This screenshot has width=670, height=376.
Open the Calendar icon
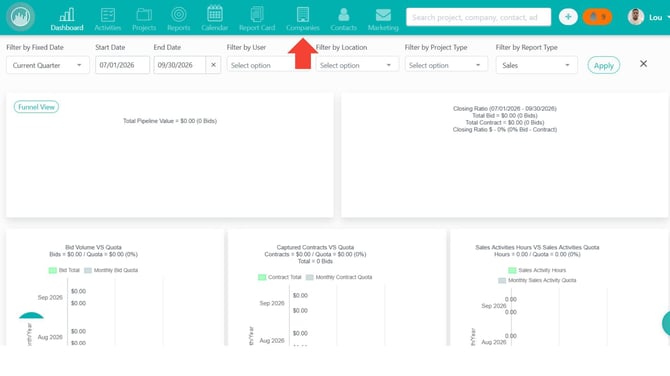click(x=215, y=14)
